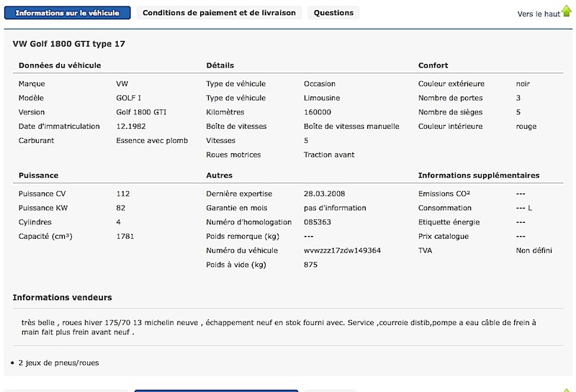Click the seller description starting très belle
Viewport: 576px width, 392px height.
point(279,327)
